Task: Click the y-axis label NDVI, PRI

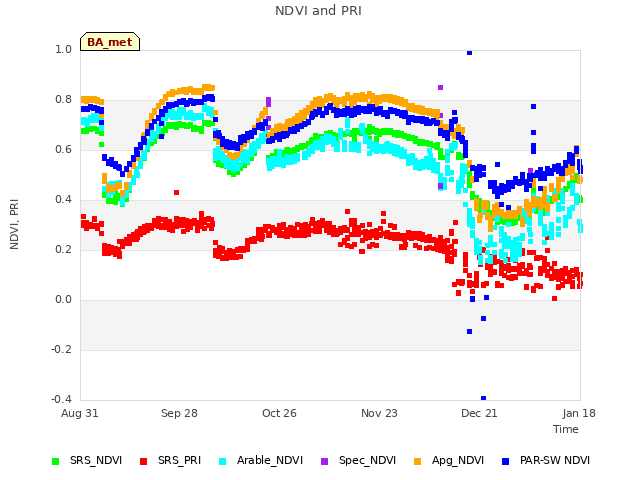Action: coord(14,224)
